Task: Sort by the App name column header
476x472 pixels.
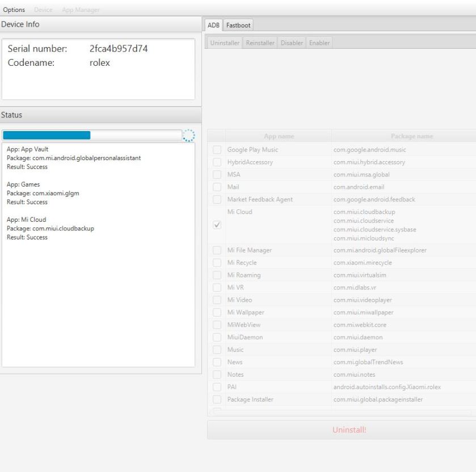Action: (279, 136)
